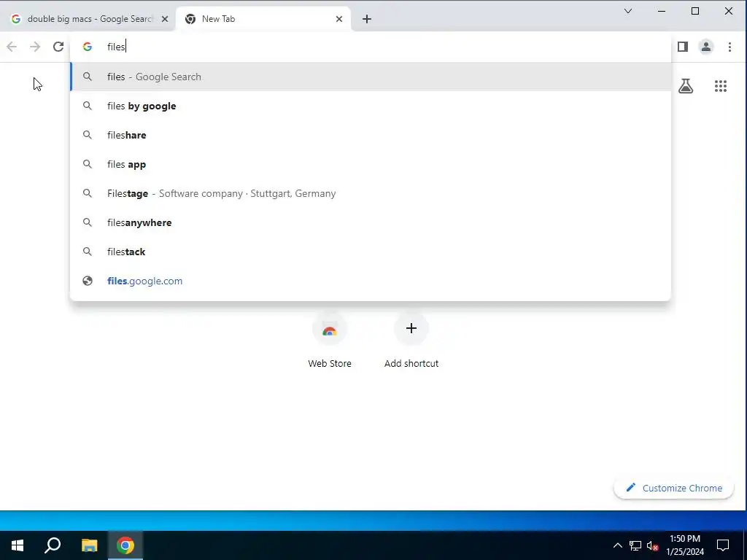
Task: Open the notification center icon
Action: point(723,545)
